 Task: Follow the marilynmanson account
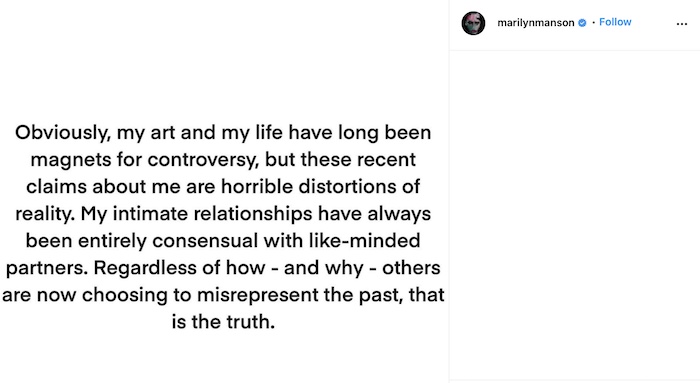coord(615,22)
